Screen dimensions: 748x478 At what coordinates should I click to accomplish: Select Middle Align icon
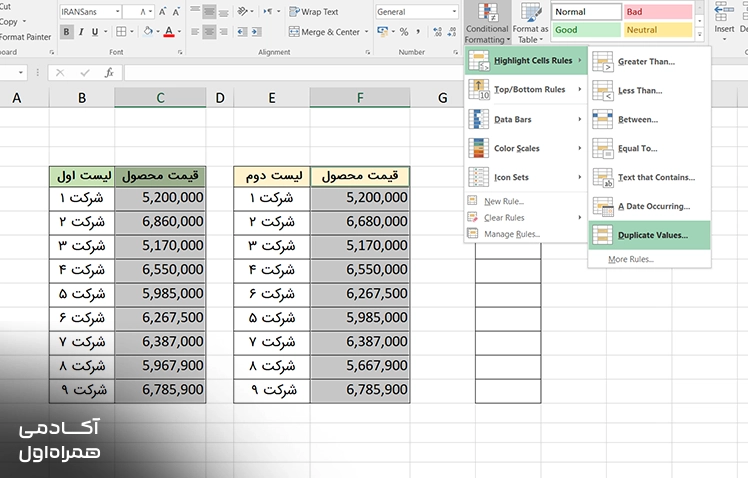[209, 11]
